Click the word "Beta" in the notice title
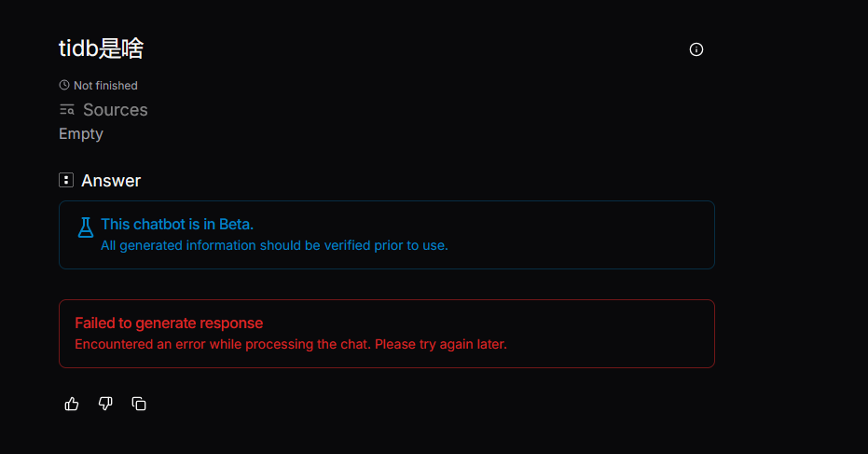Image resolution: width=868 pixels, height=454 pixels. [x=234, y=225]
